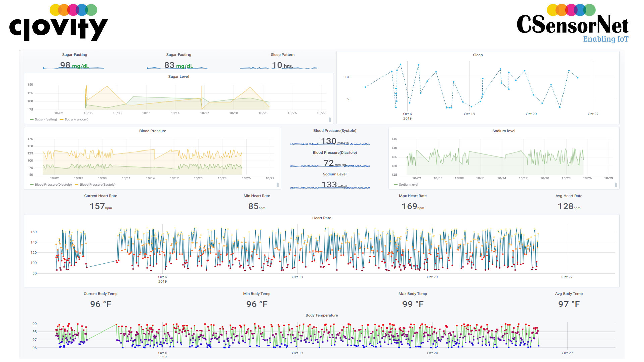This screenshot has width=644, height=362.
Task: Click the Blood Pressure legend scrollbar
Action: click(x=278, y=185)
